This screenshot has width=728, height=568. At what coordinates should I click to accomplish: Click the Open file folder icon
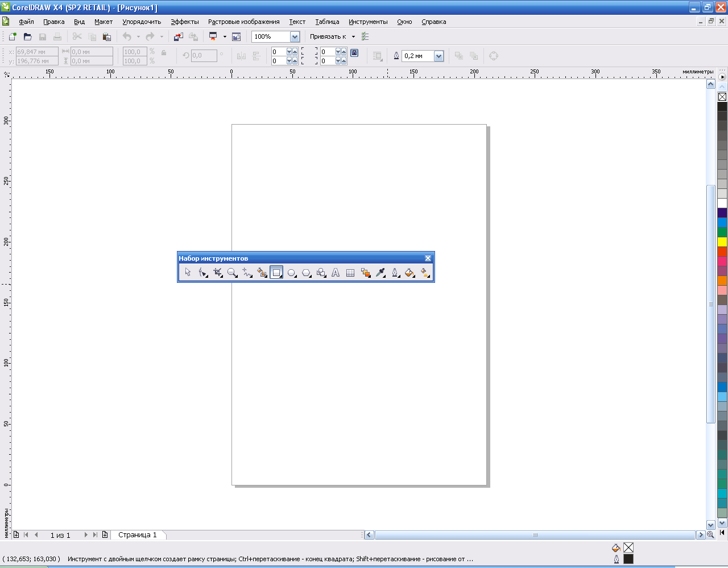click(x=27, y=36)
